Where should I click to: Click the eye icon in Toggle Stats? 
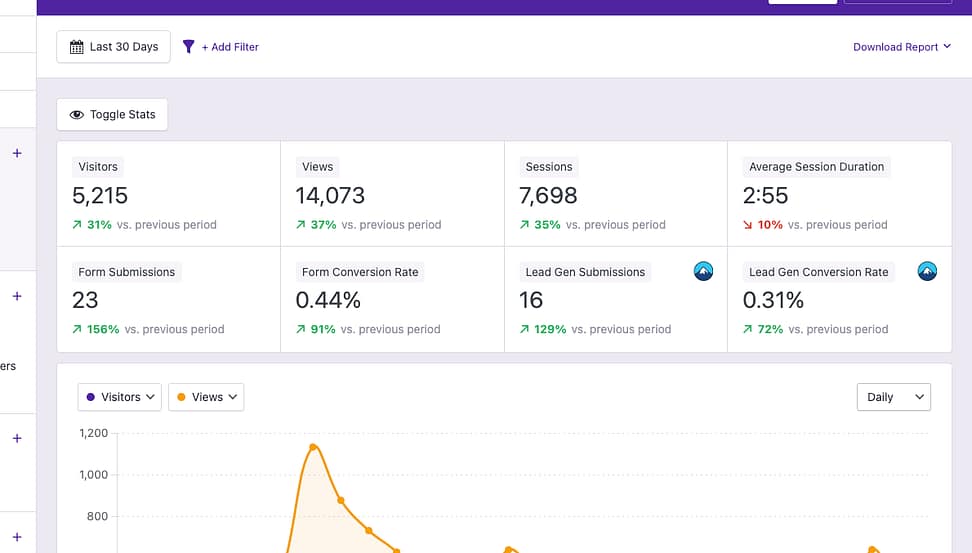pyautogui.click(x=76, y=115)
